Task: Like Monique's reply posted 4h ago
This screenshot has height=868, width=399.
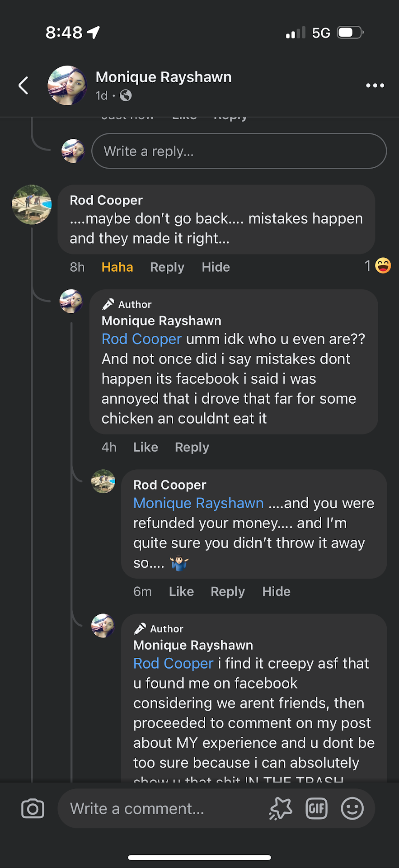Action: tap(146, 447)
